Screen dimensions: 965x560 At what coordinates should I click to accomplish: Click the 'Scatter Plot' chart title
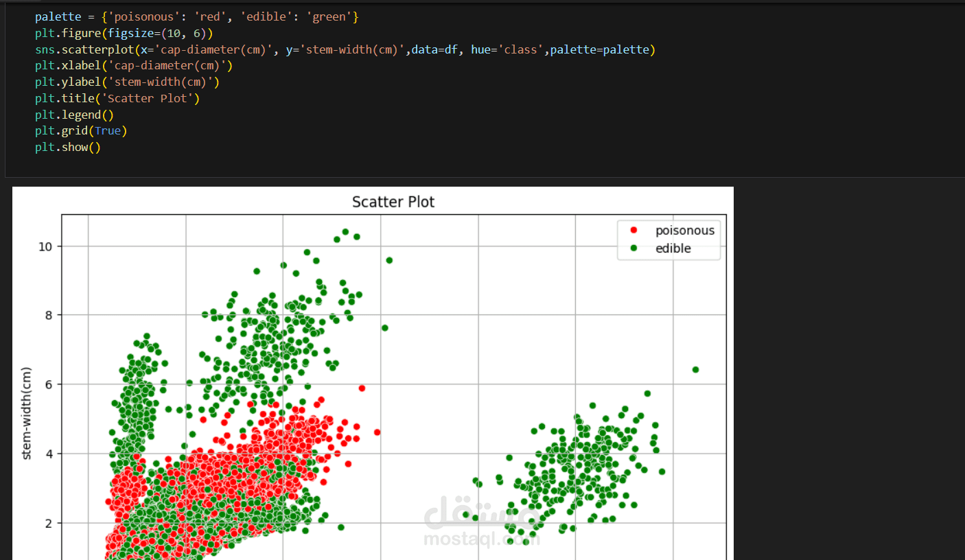pos(393,202)
